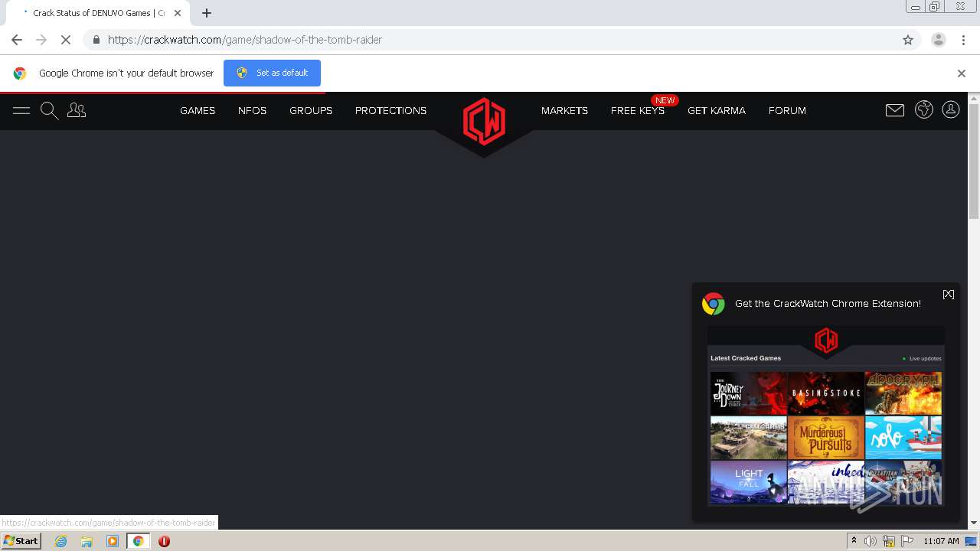Select the Call to Arms tank thumbnail

point(749,438)
